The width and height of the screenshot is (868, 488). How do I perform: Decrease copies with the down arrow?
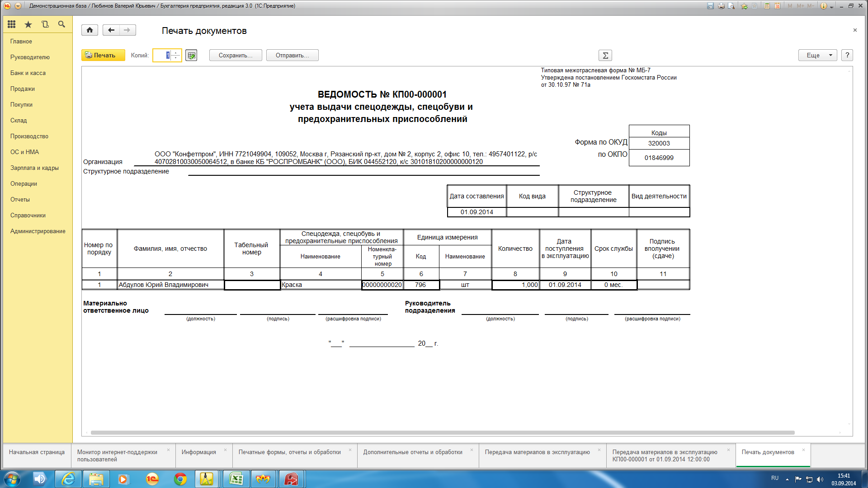176,58
